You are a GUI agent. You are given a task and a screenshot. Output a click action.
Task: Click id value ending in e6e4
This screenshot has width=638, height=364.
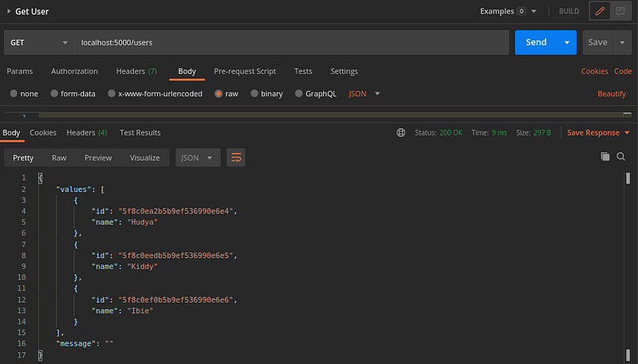[x=175, y=211]
